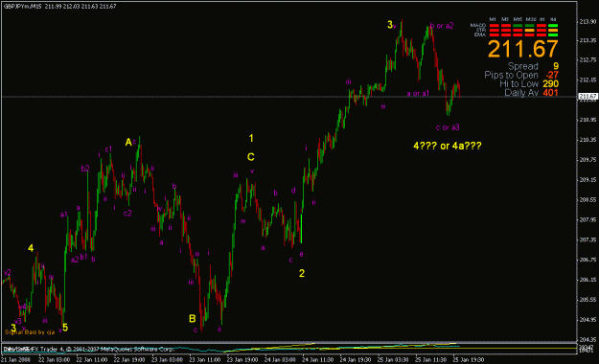599x364 pixels.
Task: Click the 21 Jan 2008 time axis label
Action: click(x=15, y=360)
